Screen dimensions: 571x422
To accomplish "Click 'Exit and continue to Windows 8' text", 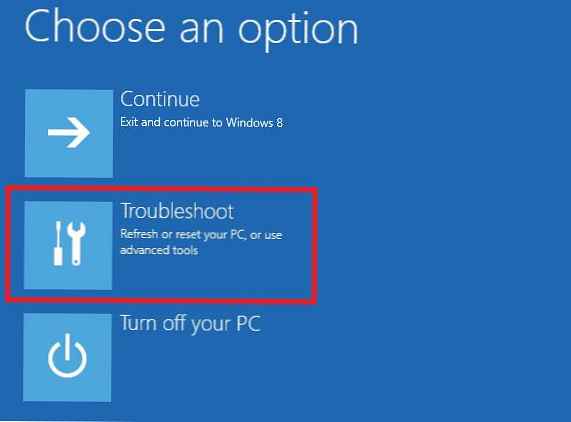I will point(201,122).
